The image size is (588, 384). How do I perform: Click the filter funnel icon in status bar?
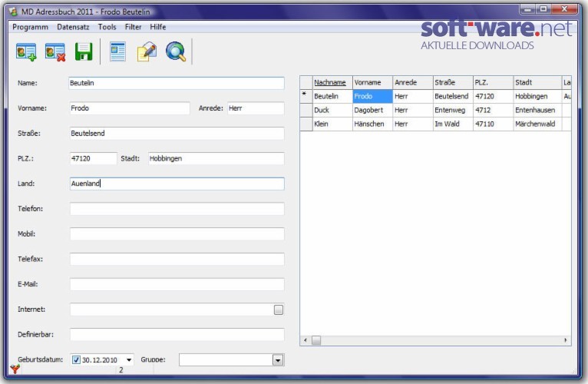[x=15, y=369]
